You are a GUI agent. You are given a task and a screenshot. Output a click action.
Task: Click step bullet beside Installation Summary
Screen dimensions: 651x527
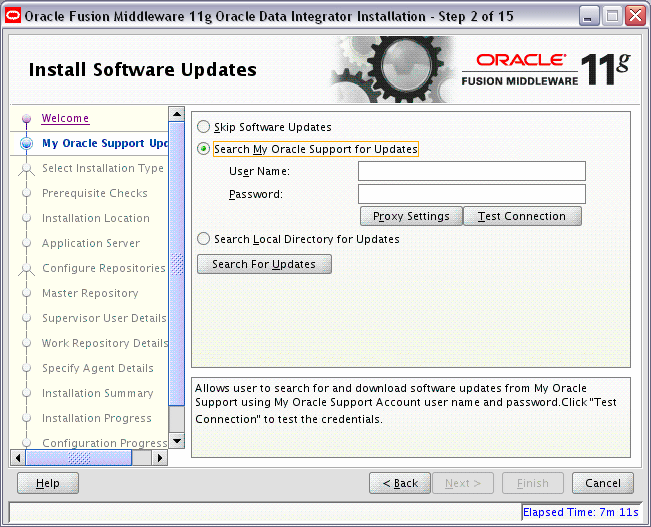pyautogui.click(x=27, y=393)
